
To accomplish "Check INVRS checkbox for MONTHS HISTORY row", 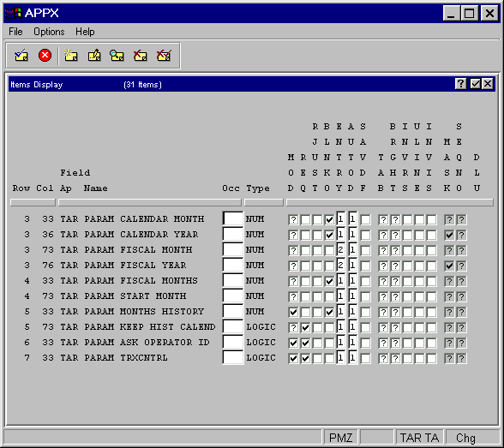I will pos(407,312).
